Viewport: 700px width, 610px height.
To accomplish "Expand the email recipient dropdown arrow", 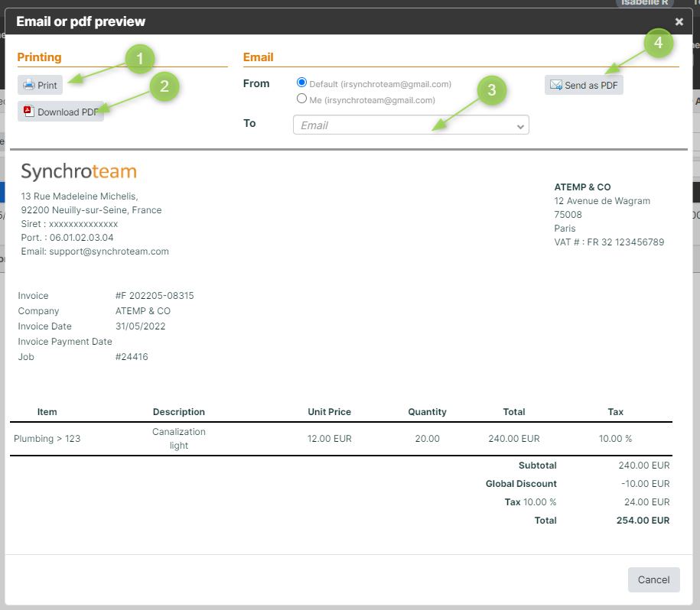I will pyautogui.click(x=520, y=126).
